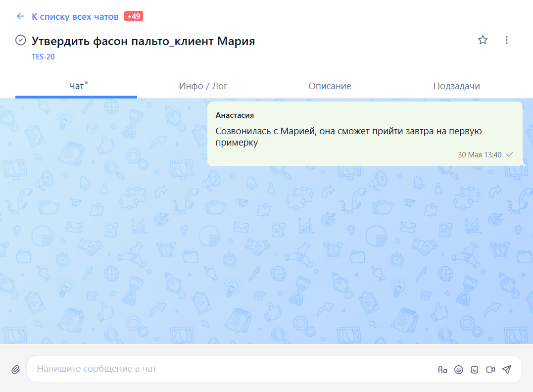
Task: Open the three-dot options menu
Action: tap(506, 40)
